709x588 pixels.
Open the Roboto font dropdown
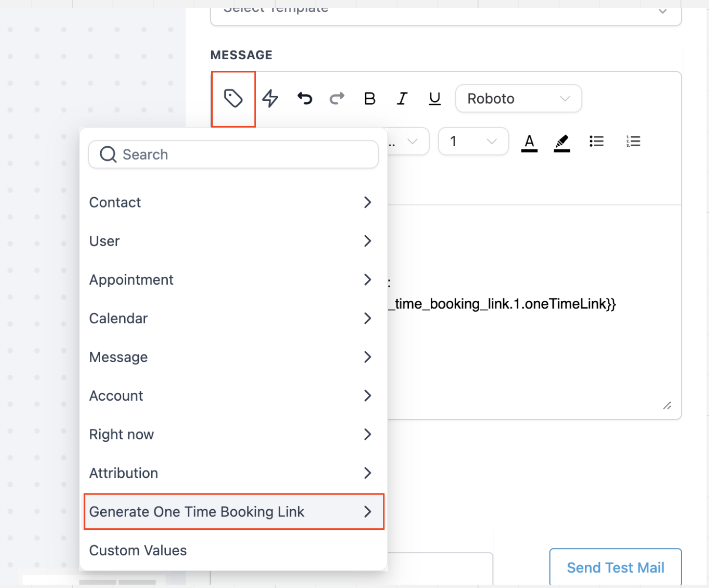click(518, 99)
